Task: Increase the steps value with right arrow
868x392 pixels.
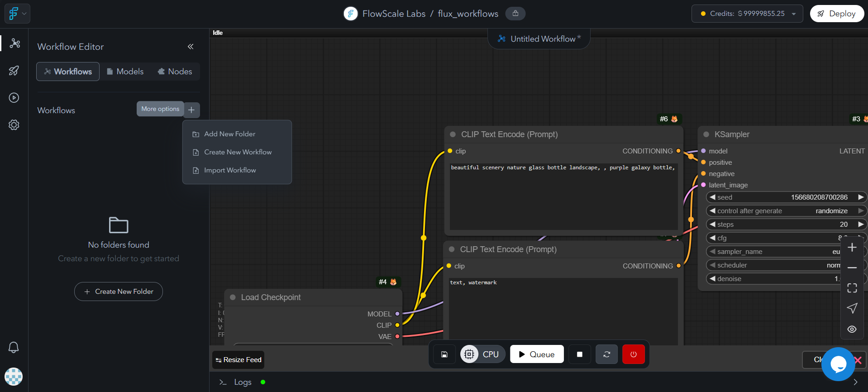Action: coord(861,225)
